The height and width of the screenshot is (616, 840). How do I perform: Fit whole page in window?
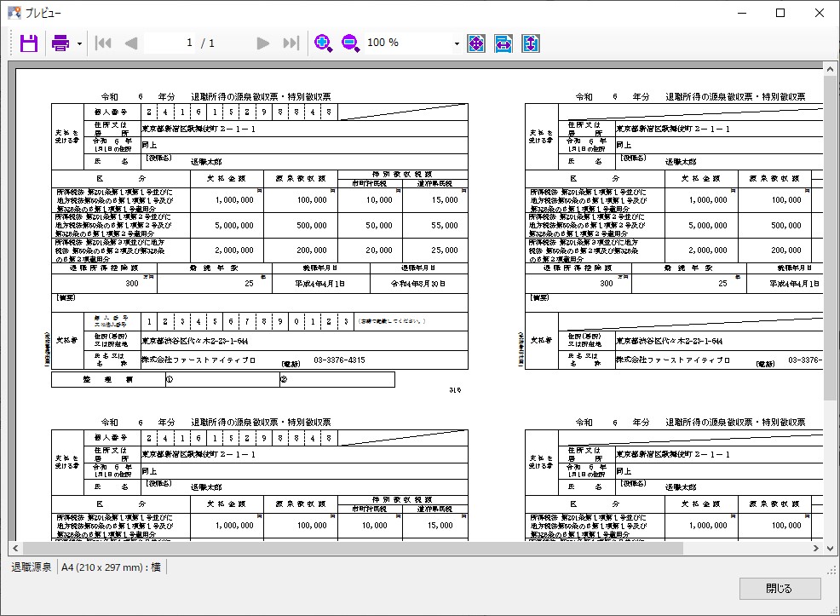tap(475, 43)
